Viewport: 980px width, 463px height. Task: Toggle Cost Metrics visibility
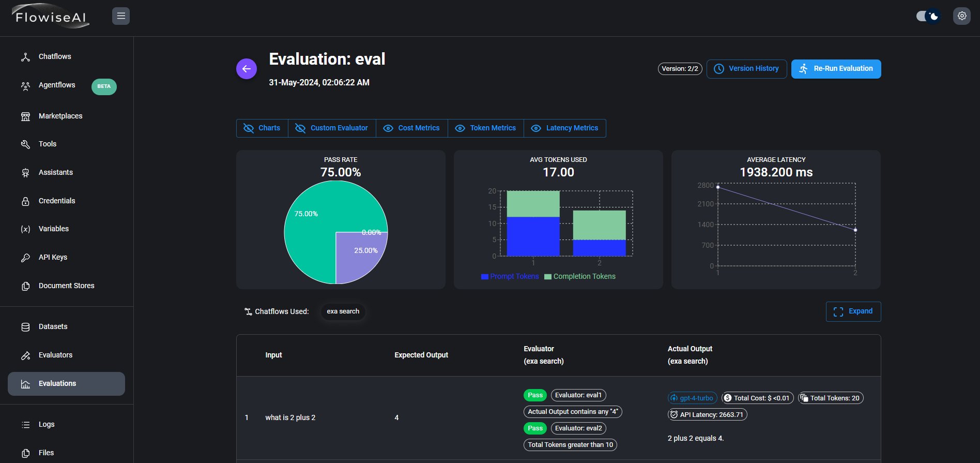pos(411,128)
